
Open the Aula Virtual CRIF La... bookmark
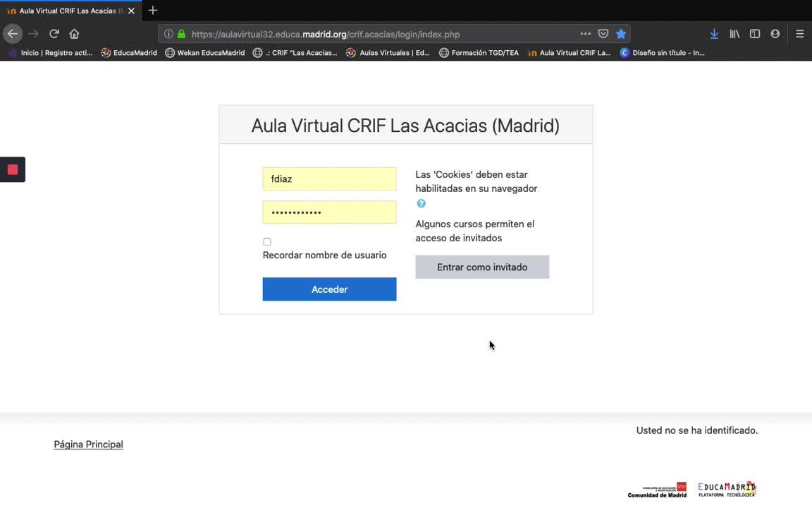(x=569, y=52)
